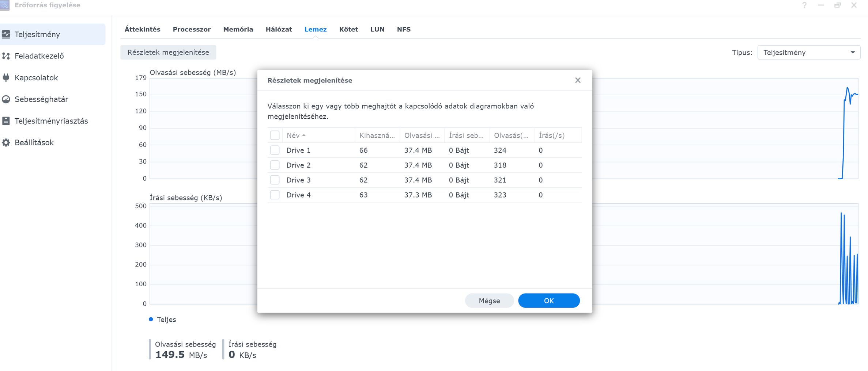Click the 63 utilization value for Drive 4
The height and width of the screenshot is (371, 868).
(x=363, y=195)
